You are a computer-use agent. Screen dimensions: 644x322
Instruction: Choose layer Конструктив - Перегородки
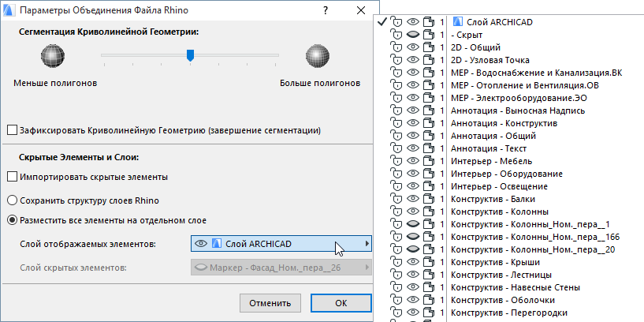(x=509, y=313)
